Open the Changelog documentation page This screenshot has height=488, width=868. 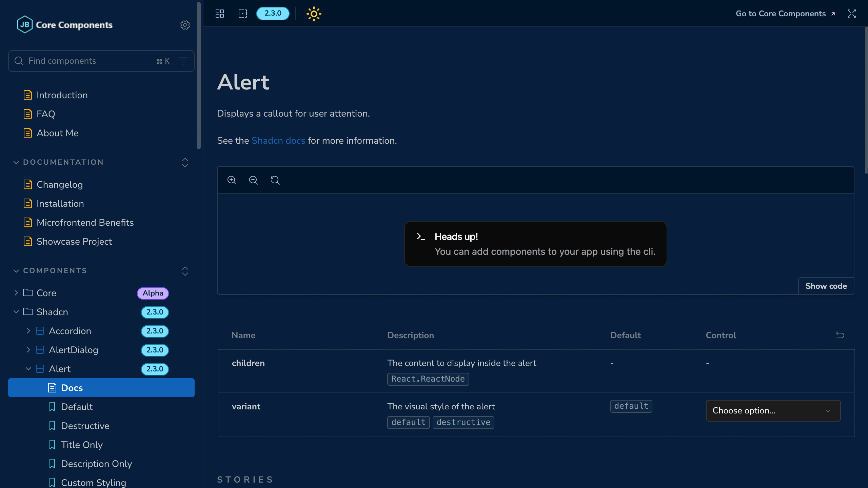[60, 184]
